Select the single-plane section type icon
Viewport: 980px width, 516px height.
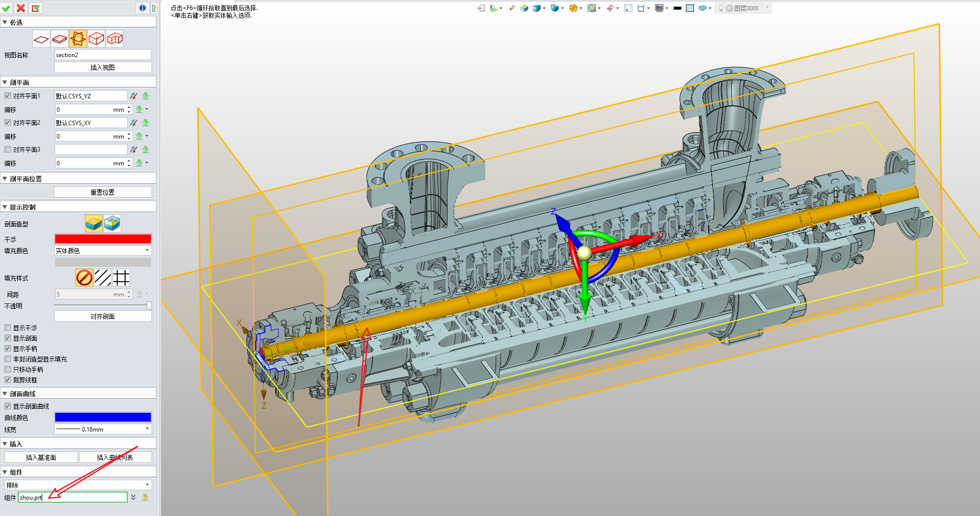point(41,39)
